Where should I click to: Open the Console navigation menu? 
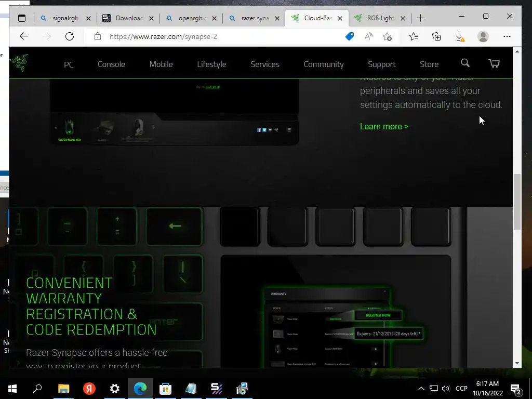[111, 64]
